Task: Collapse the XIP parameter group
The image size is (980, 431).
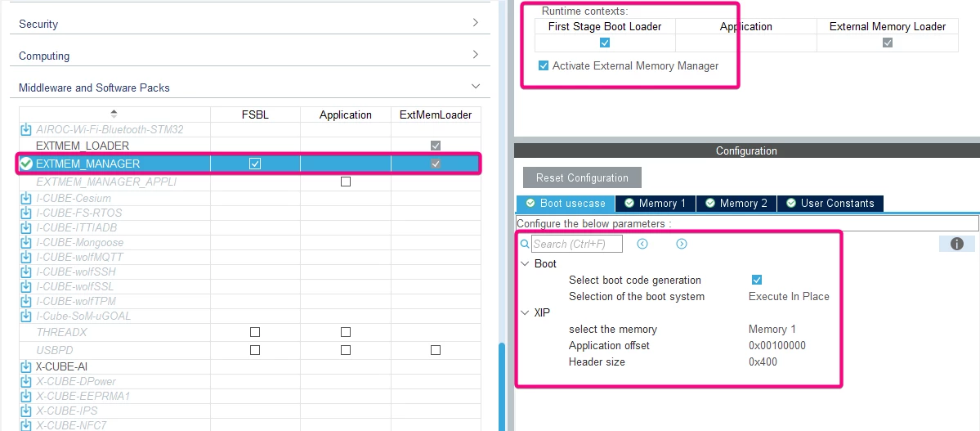Action: 525,312
